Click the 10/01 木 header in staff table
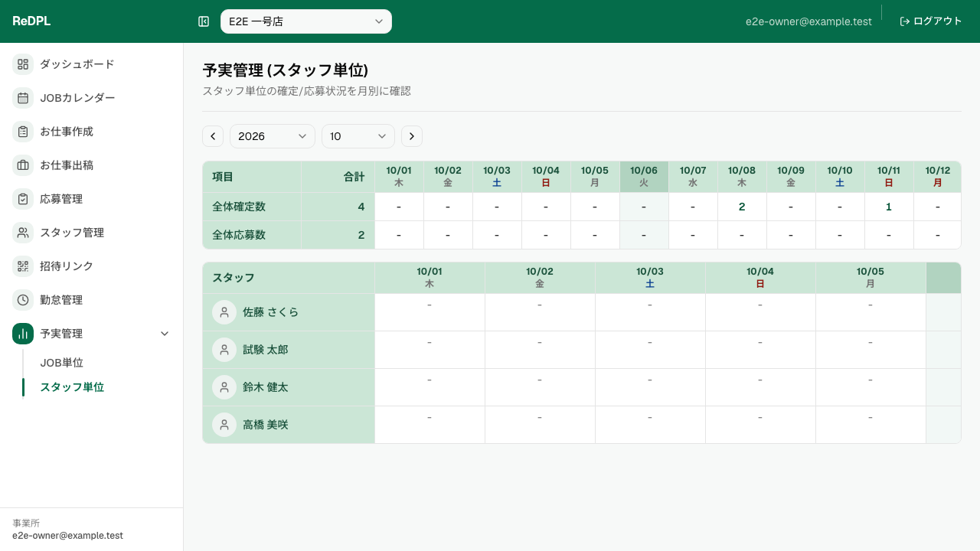The image size is (980, 551). 430,278
